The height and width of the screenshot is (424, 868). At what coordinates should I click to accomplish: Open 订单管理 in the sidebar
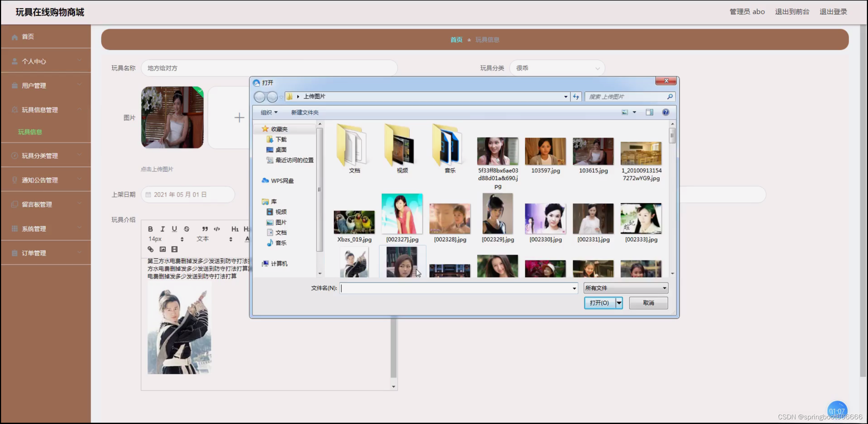46,253
